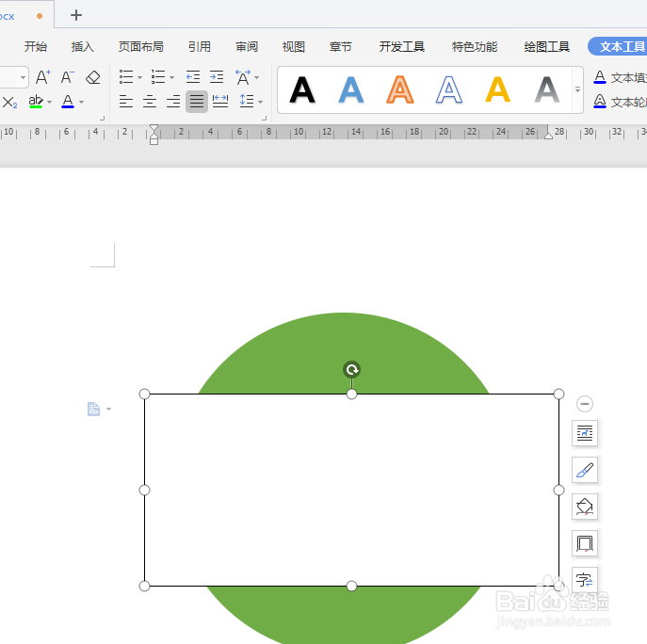Click the numbered list icon
This screenshot has width=647, height=644.
[x=158, y=77]
